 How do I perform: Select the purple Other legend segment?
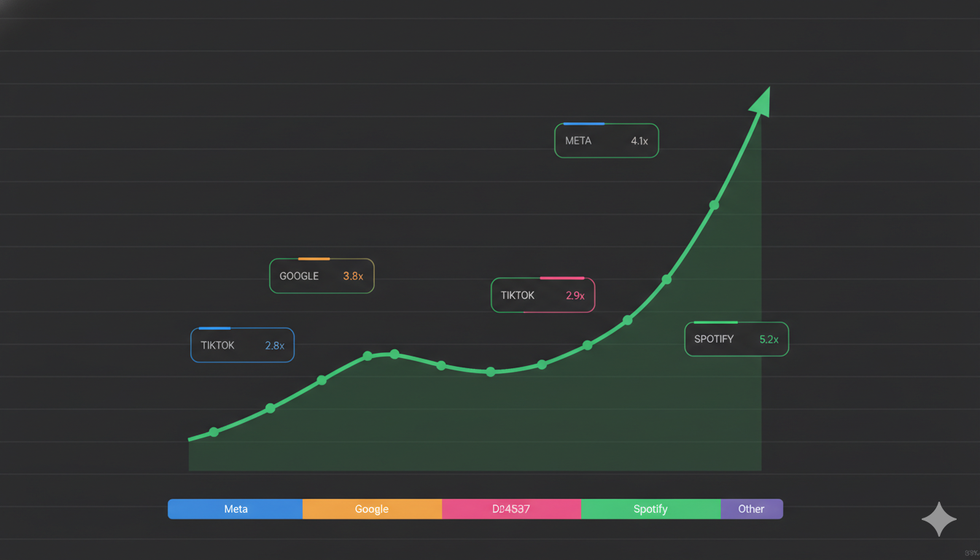coord(751,509)
